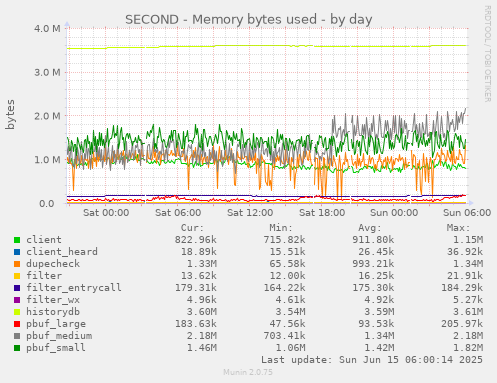Screen dimensions: 497x383
Task: Click the 'Sat 06:00' time axis label
Action: coord(178,213)
